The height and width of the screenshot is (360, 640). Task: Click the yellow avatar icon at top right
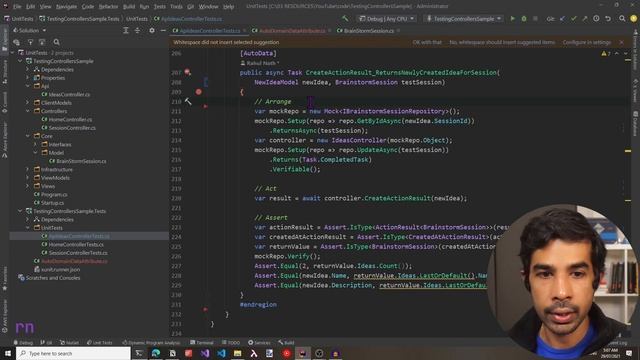pos(633,19)
